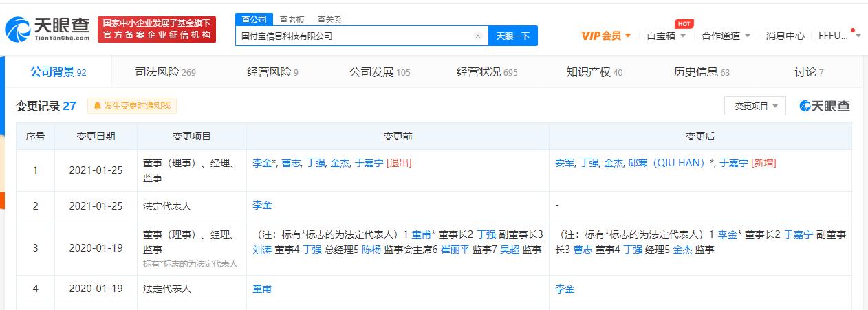The image size is (868, 310).
Task: Select the 历史信息 tab
Action: (702, 71)
